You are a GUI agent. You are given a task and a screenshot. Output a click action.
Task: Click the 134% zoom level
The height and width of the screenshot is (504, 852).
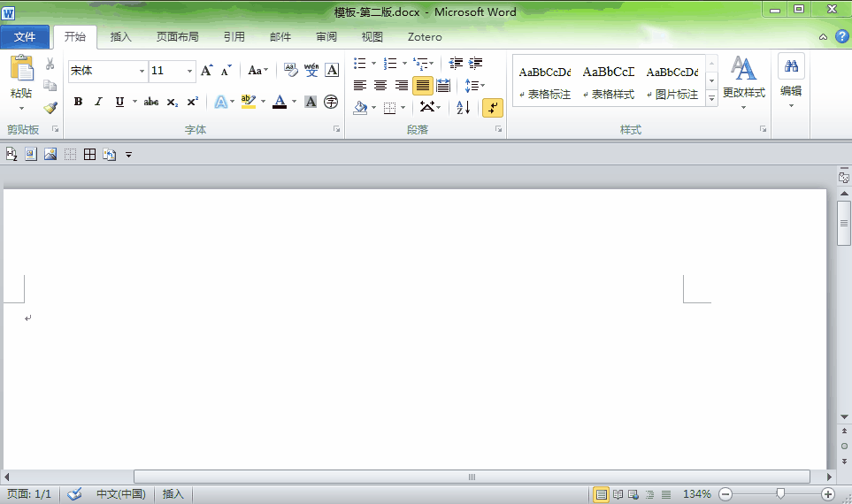[697, 494]
